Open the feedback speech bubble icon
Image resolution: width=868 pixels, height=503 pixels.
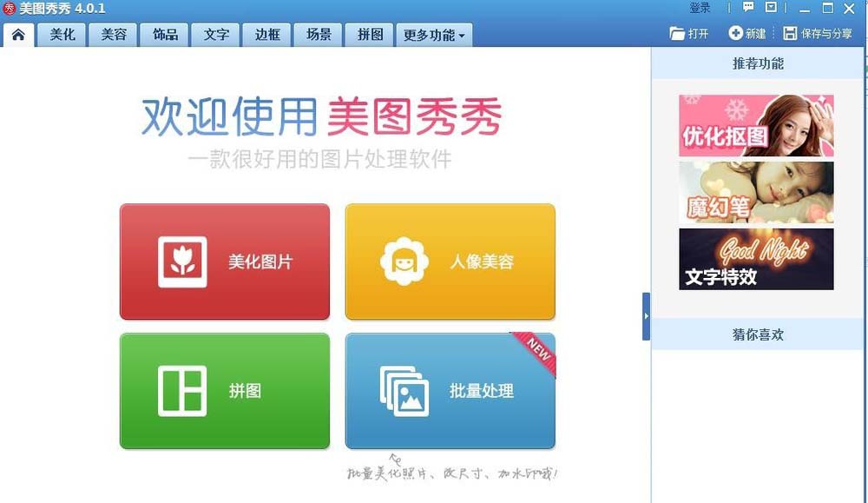748,7
